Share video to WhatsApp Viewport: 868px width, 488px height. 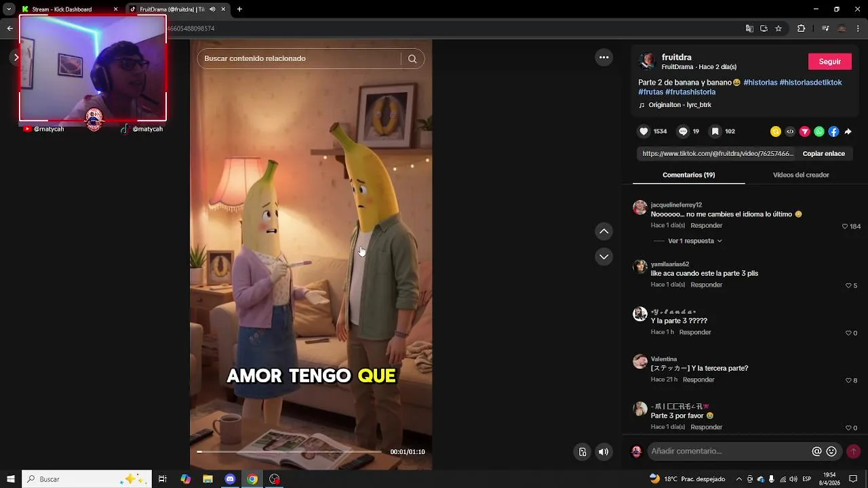click(x=819, y=131)
